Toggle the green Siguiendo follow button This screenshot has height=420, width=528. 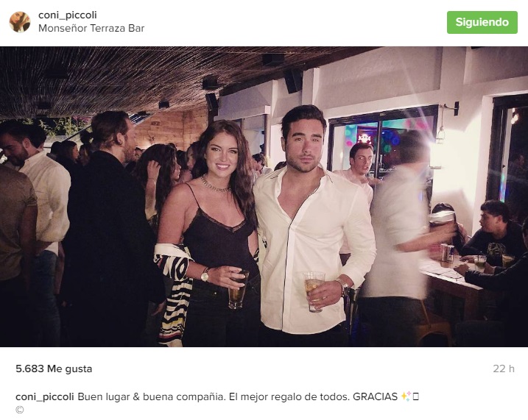click(x=482, y=22)
